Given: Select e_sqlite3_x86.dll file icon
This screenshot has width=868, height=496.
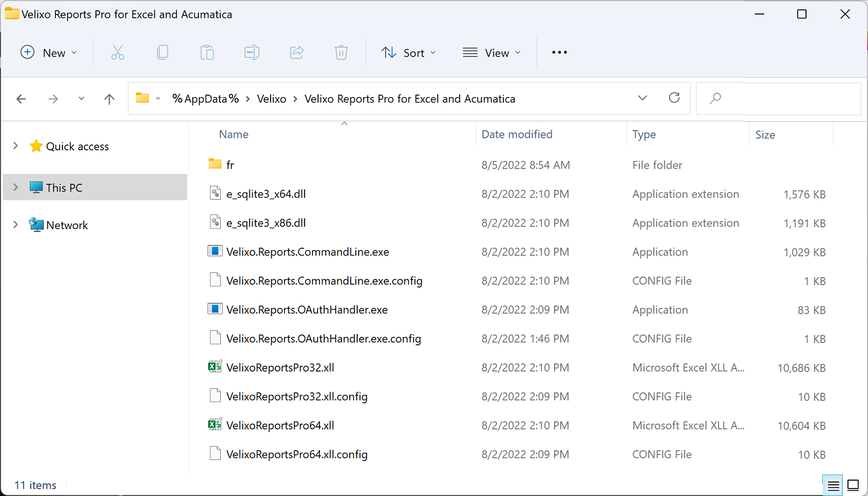Looking at the screenshot, I should click(x=215, y=222).
